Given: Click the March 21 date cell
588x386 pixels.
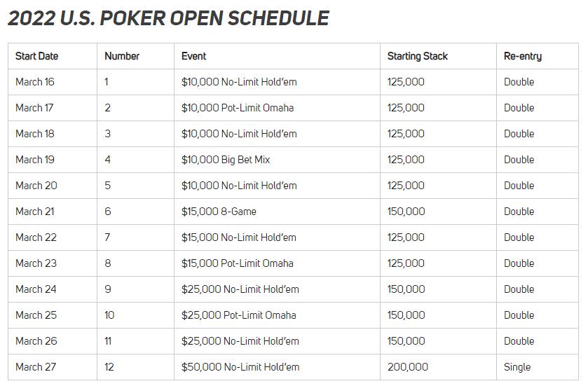Looking at the screenshot, I should pyautogui.click(x=35, y=212).
